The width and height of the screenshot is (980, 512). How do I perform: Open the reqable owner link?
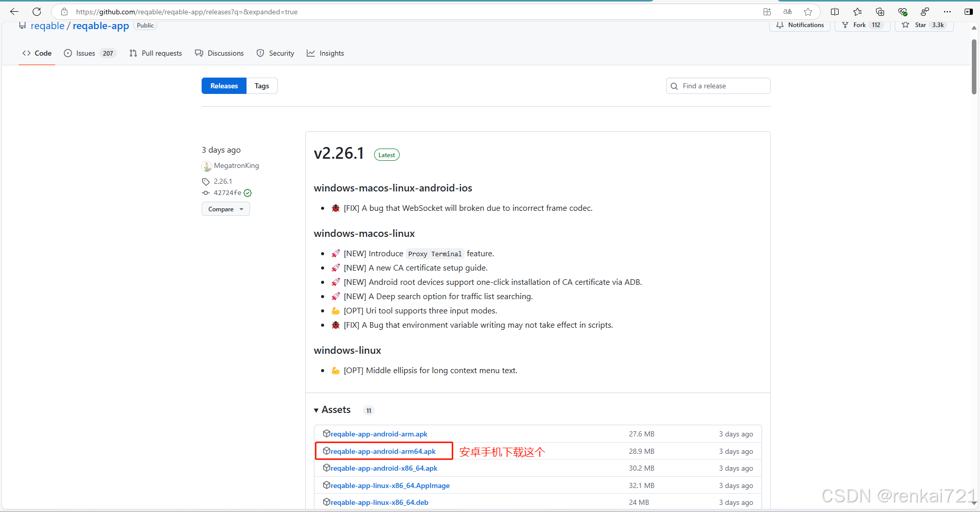pos(47,26)
